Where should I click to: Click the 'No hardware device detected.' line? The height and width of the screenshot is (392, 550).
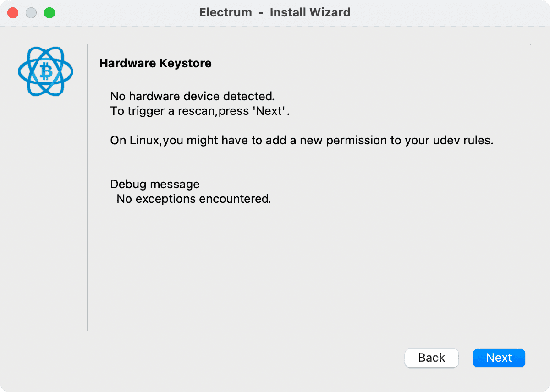point(192,96)
